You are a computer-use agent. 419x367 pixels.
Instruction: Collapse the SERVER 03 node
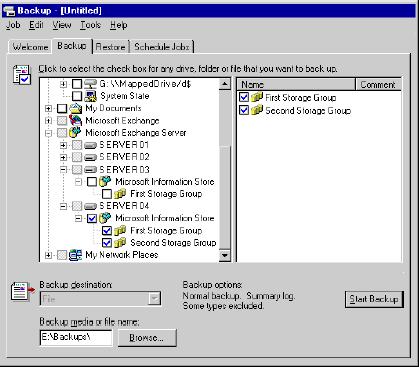(x=63, y=170)
